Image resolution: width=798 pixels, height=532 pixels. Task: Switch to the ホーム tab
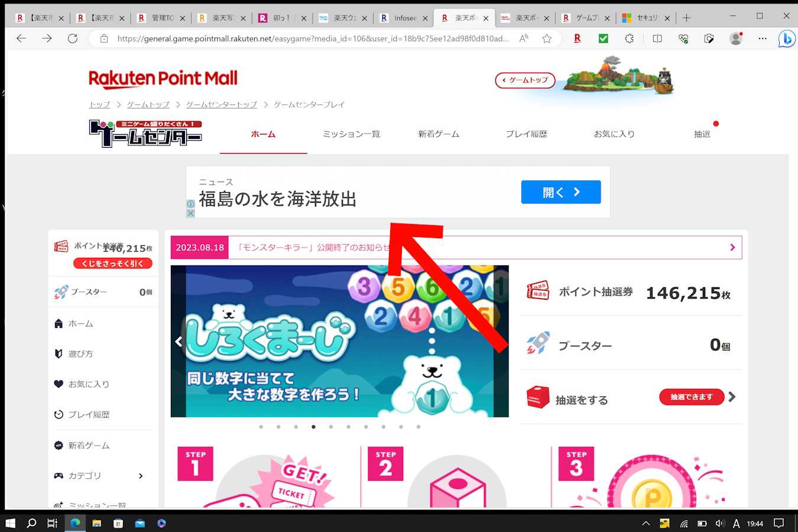[x=263, y=134]
